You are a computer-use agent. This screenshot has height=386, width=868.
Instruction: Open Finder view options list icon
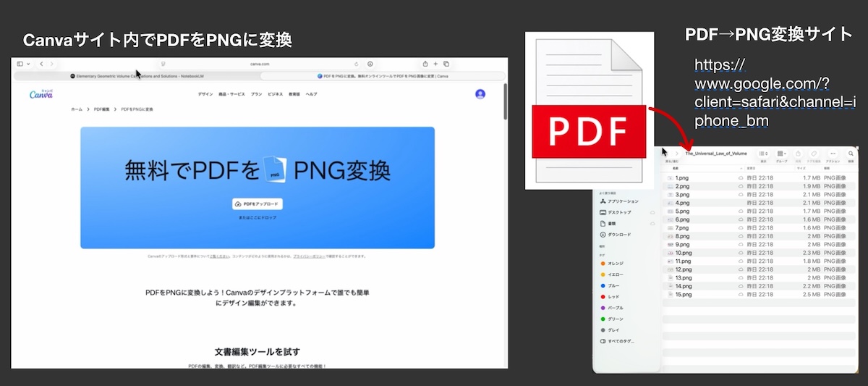[x=763, y=154]
